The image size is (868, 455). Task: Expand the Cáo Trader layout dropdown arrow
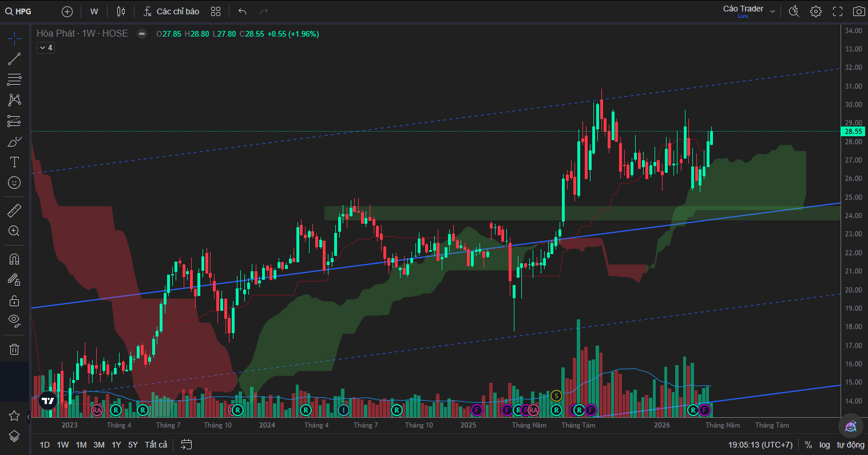click(772, 11)
